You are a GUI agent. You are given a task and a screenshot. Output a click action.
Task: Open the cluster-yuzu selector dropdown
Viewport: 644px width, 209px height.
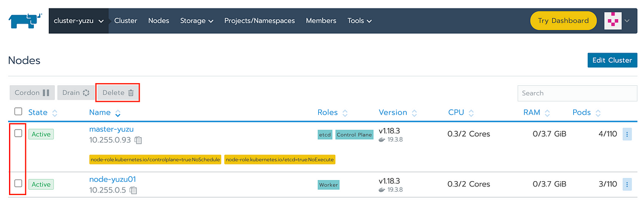[x=79, y=21]
